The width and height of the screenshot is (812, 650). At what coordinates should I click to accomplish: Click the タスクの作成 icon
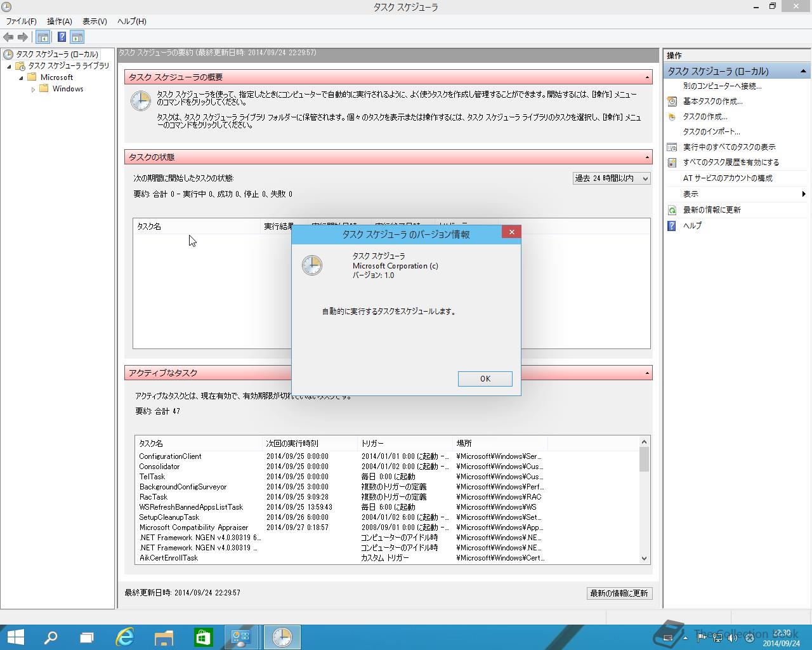[x=672, y=117]
